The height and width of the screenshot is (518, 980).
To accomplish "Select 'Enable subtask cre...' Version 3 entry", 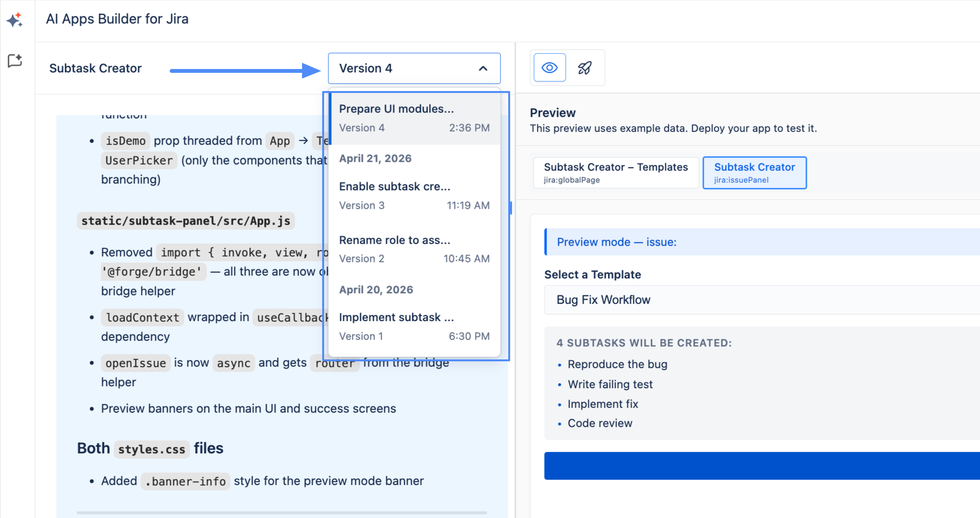I will coord(415,196).
